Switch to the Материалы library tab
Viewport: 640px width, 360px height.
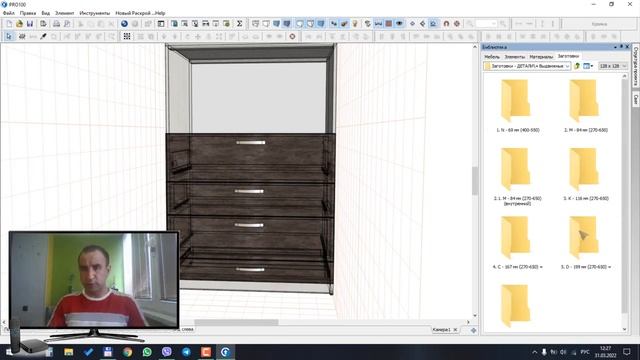pyautogui.click(x=541, y=57)
